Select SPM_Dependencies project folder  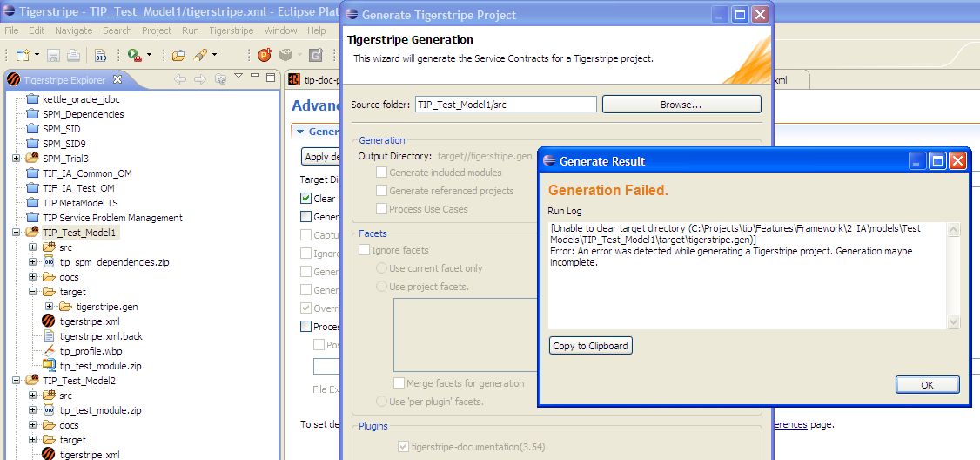point(84,114)
